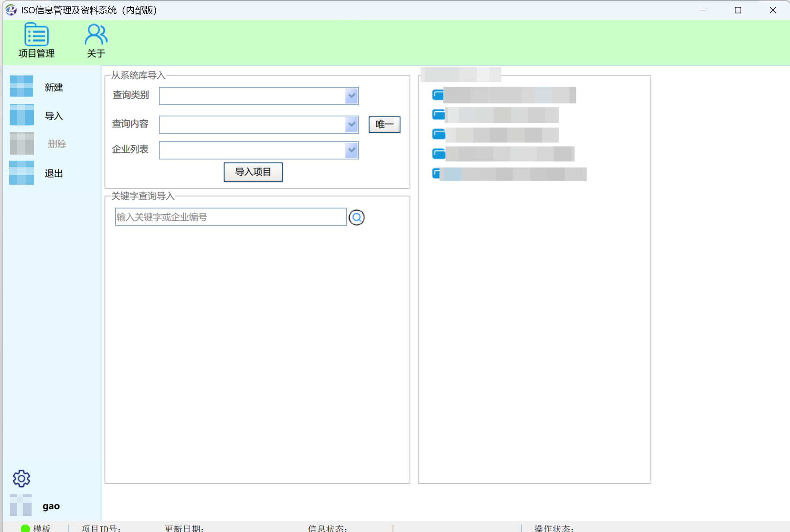Click the 关于 people icon
Viewport: 790px width, 532px height.
[96, 35]
